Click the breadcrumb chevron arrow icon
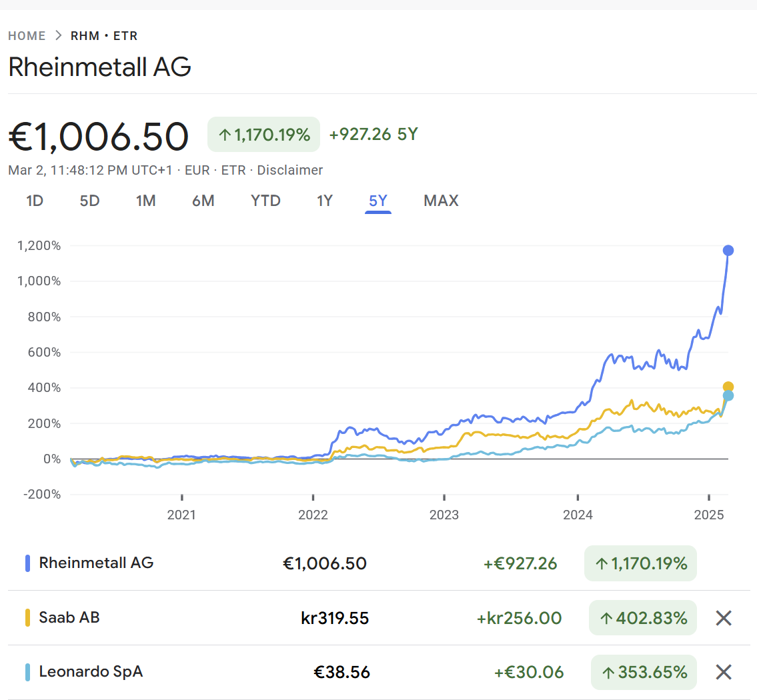Screen dimensions: 757x700 tap(59, 36)
